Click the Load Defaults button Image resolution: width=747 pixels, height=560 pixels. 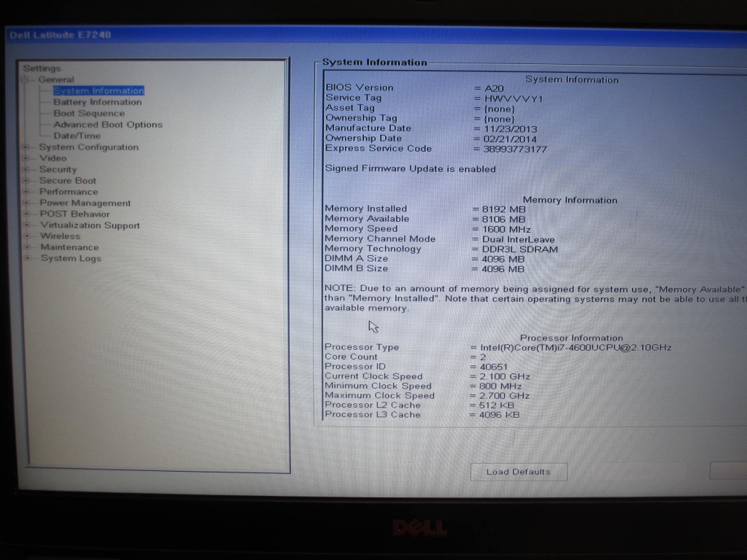pyautogui.click(x=519, y=472)
